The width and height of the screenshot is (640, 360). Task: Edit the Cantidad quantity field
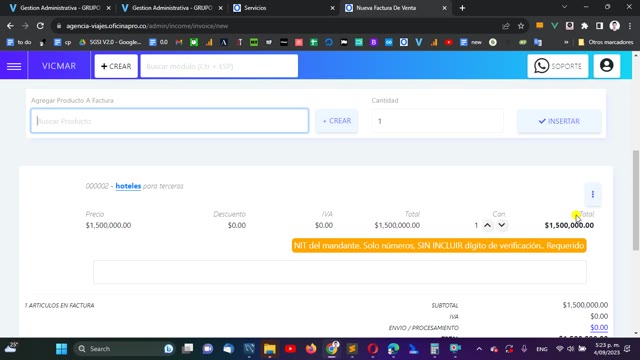pyautogui.click(x=437, y=121)
